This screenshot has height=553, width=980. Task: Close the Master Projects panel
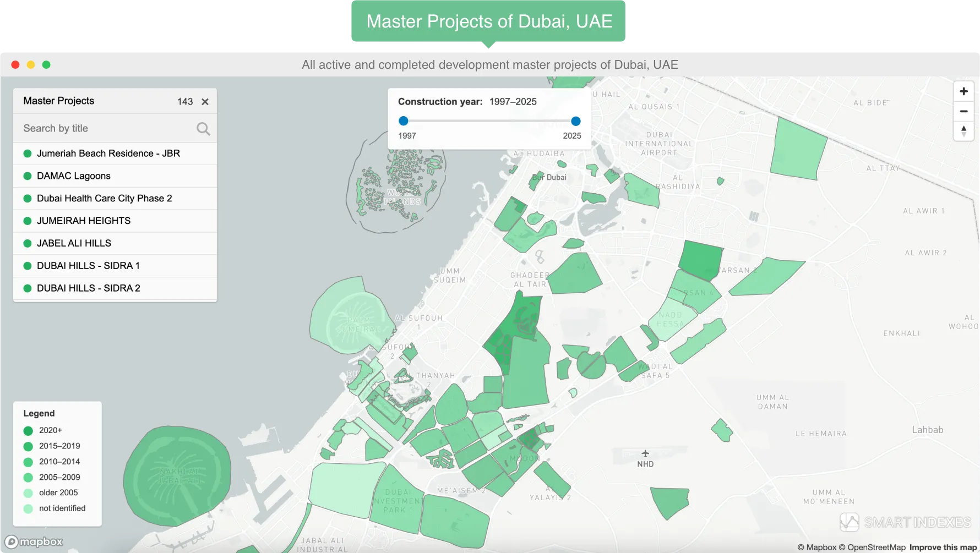[x=205, y=102]
